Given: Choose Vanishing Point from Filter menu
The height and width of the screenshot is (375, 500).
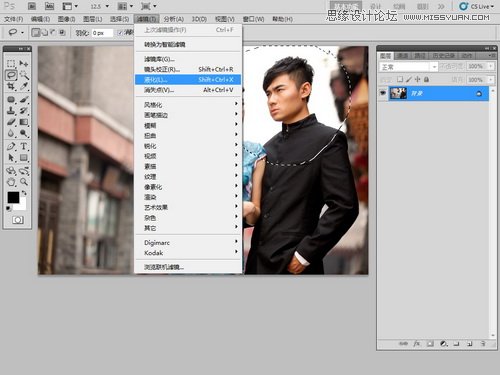Looking at the screenshot, I should click(x=188, y=90).
